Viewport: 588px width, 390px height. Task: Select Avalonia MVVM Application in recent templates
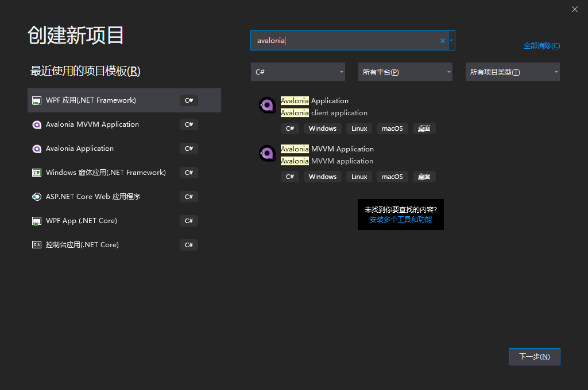pyautogui.click(x=124, y=124)
